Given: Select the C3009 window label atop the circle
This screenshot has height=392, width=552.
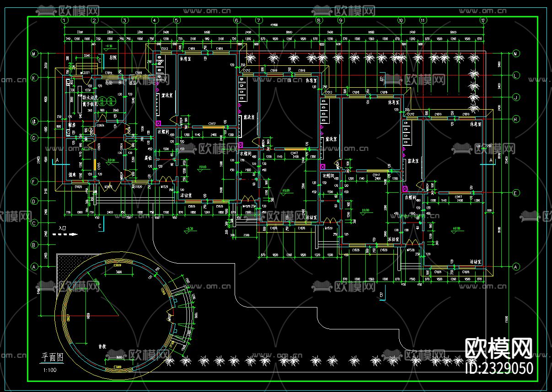Looking at the screenshot, I should (118, 265).
